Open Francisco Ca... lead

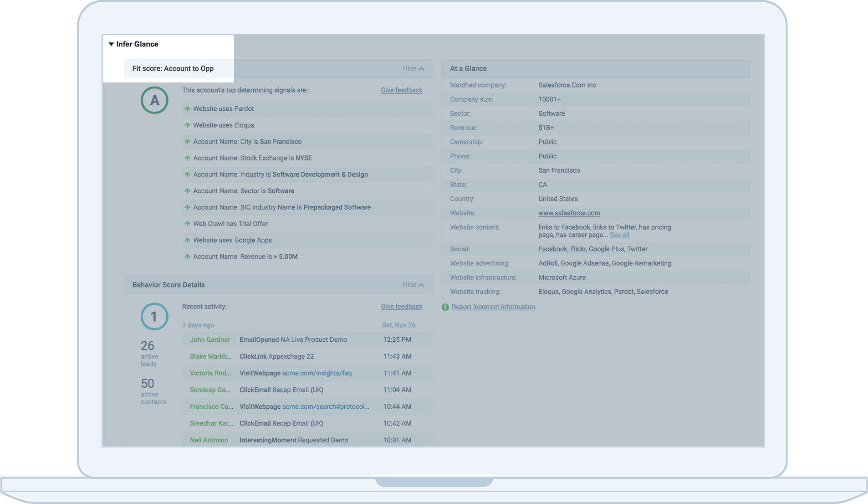[211, 406]
